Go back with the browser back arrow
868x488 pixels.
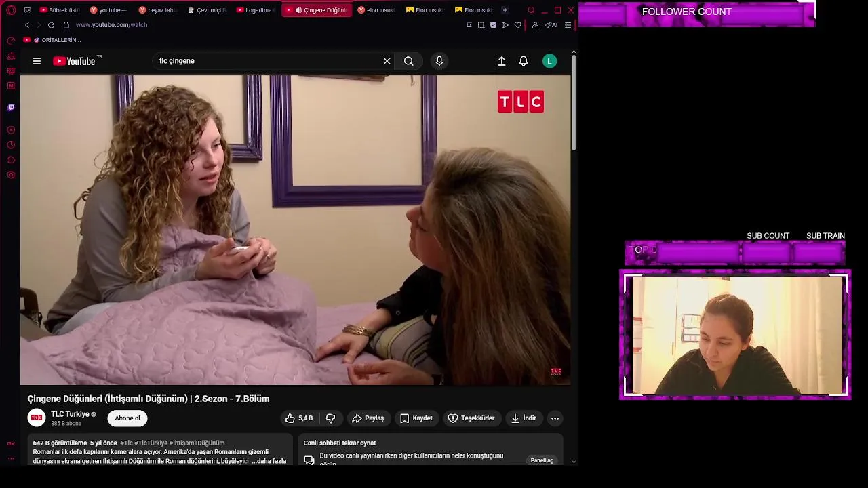click(x=27, y=25)
